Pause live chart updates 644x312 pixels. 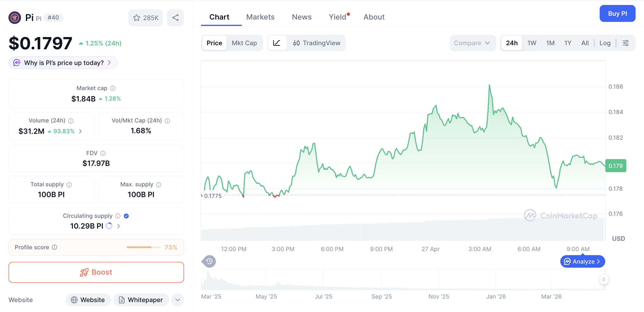point(604,279)
